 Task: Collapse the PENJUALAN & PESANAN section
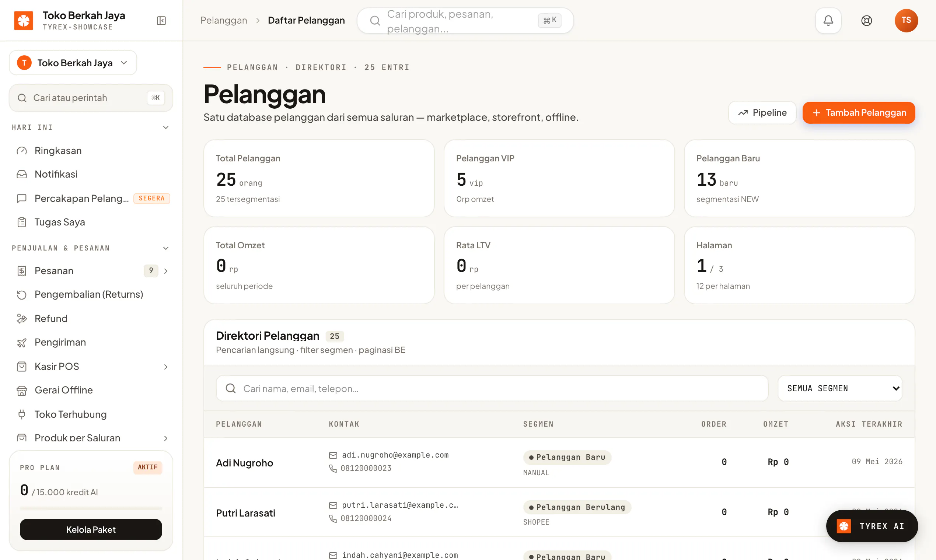click(x=166, y=248)
